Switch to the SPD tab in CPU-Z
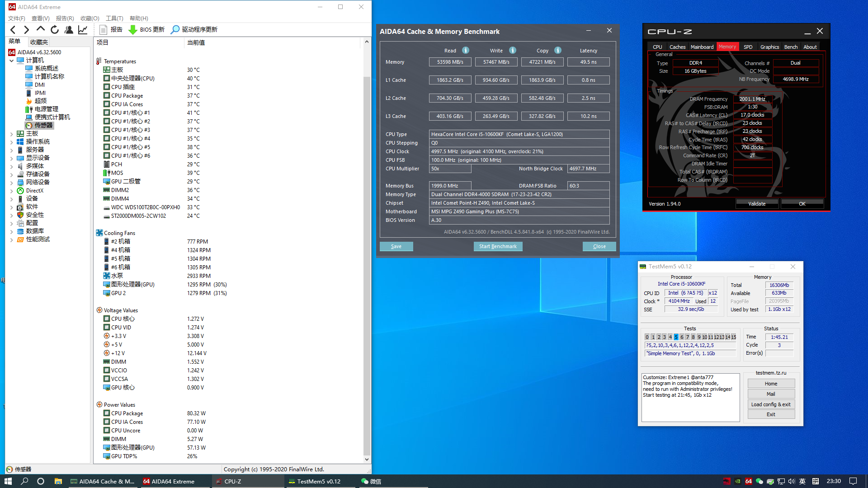Viewport: 868px width, 488px height. pos(748,47)
